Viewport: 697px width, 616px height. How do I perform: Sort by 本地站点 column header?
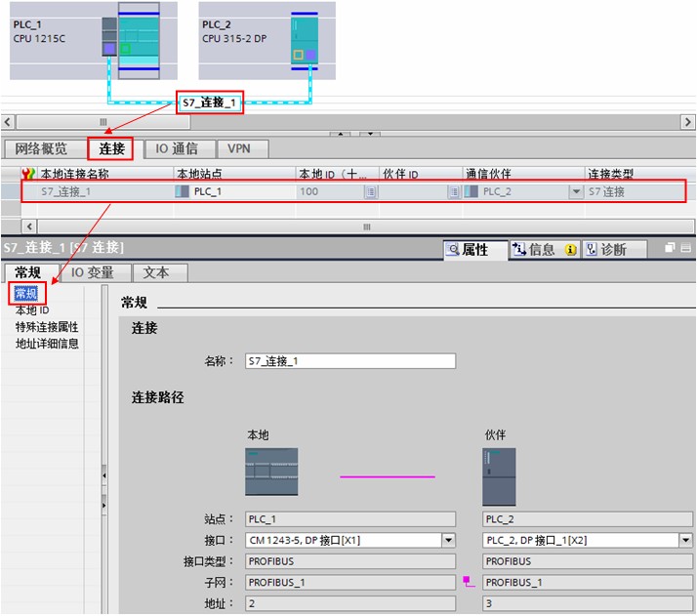199,174
